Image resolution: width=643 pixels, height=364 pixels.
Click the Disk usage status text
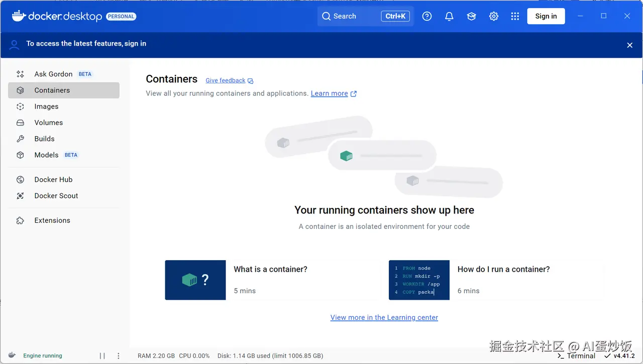coord(270,356)
